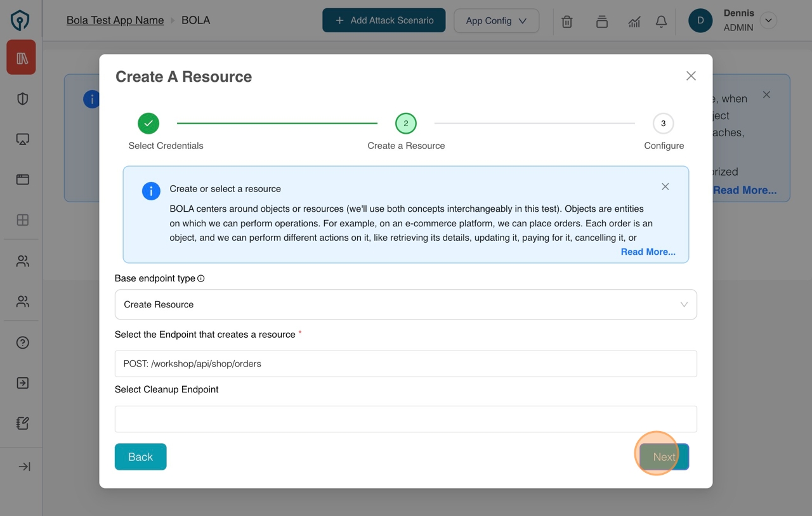The width and height of the screenshot is (812, 516).
Task: Open the App Config dropdown
Action: (x=496, y=21)
